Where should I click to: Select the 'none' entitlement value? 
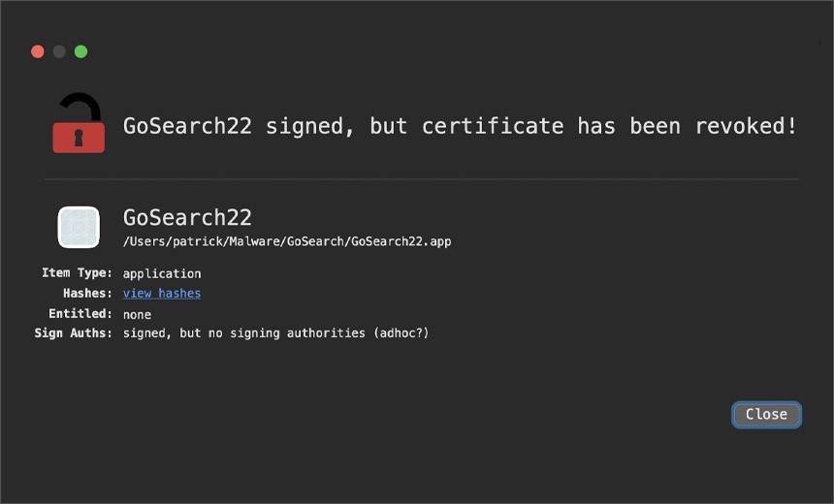pyautogui.click(x=138, y=315)
